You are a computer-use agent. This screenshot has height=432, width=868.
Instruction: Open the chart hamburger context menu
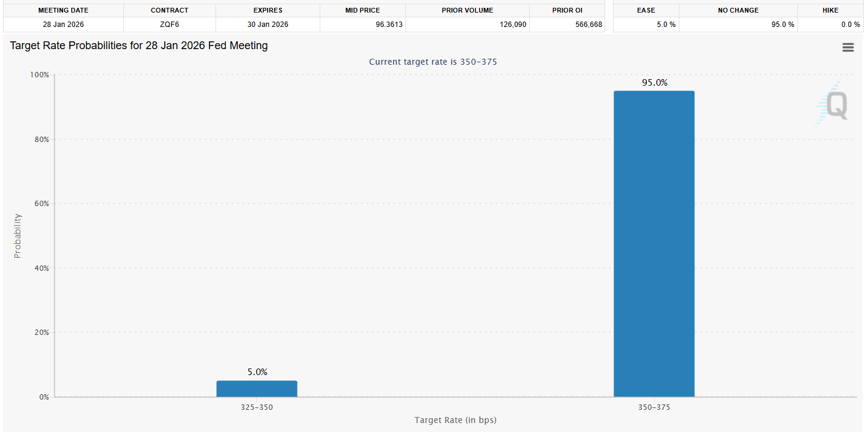coord(848,47)
